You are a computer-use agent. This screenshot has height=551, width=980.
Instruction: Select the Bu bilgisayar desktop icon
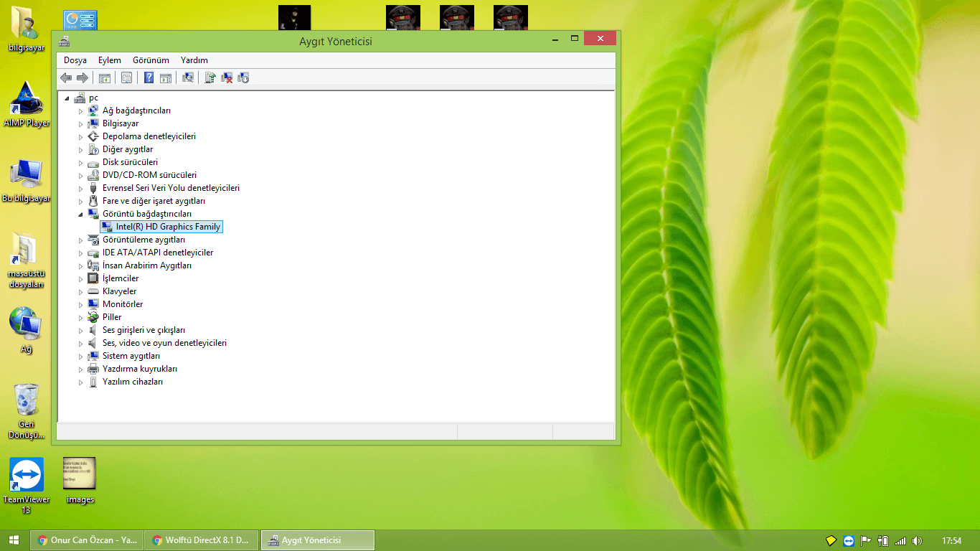(x=27, y=181)
